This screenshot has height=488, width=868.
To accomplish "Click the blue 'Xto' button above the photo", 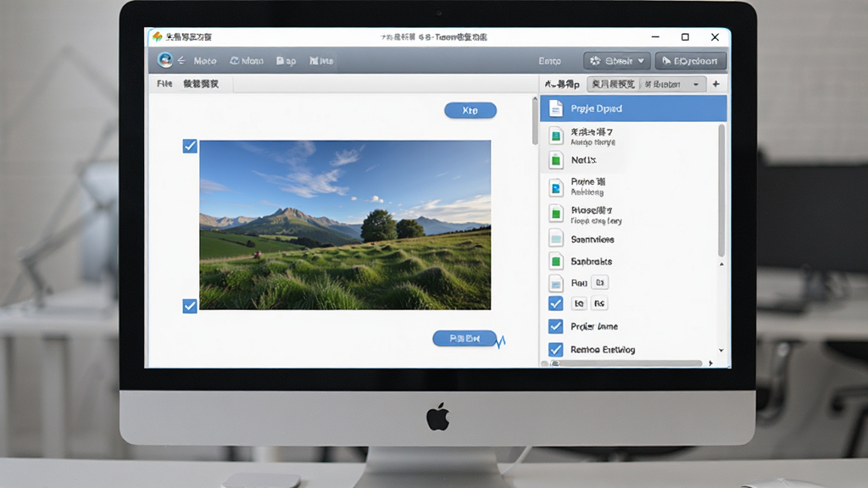I will coord(470,111).
